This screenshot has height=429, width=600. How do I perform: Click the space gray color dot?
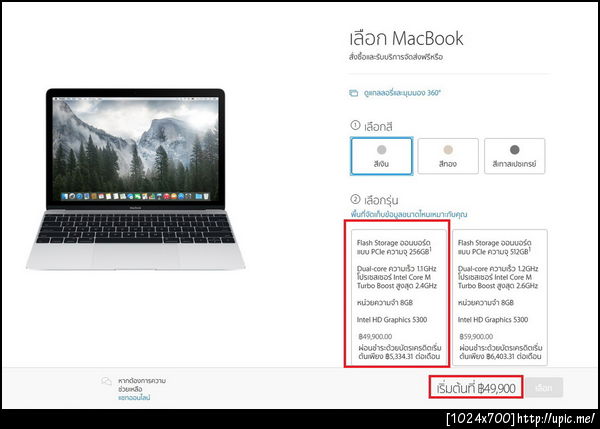click(515, 150)
